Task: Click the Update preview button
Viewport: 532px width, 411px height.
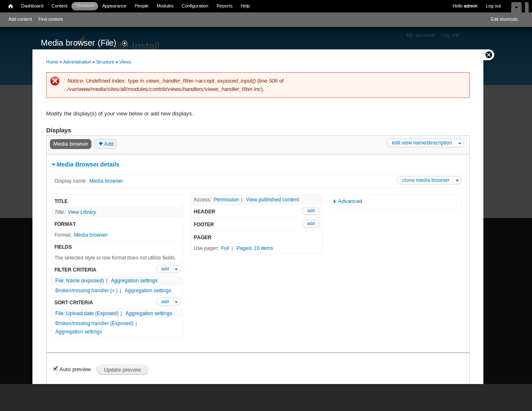Action: (122, 369)
